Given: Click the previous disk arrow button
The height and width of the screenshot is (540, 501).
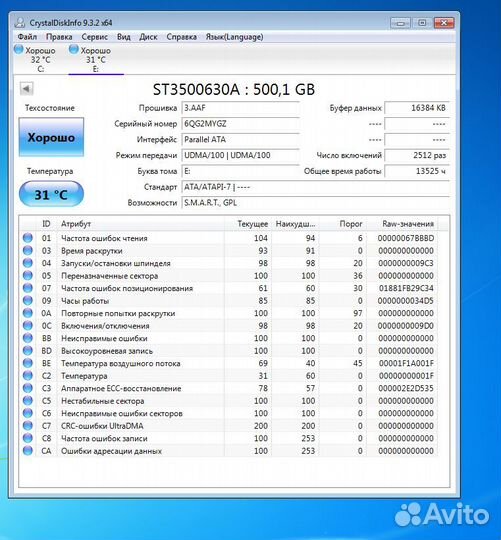Looking at the screenshot, I should (26, 89).
